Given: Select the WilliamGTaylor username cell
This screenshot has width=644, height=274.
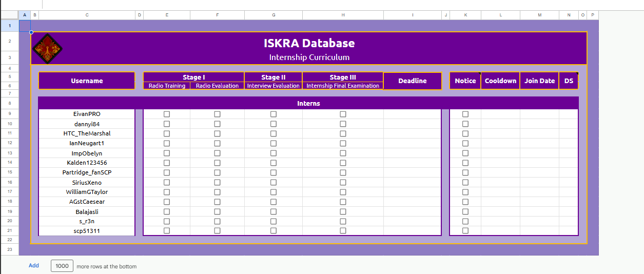Looking at the screenshot, I should 87,192.
